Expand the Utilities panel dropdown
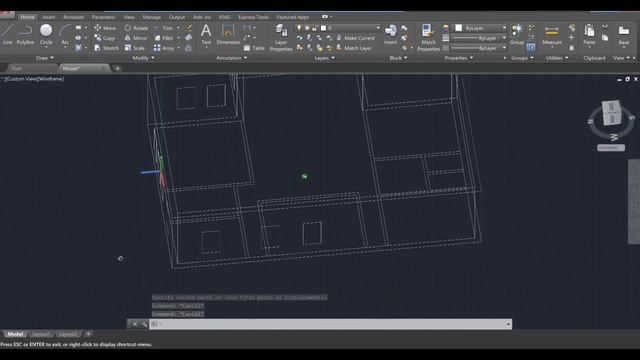 click(557, 58)
